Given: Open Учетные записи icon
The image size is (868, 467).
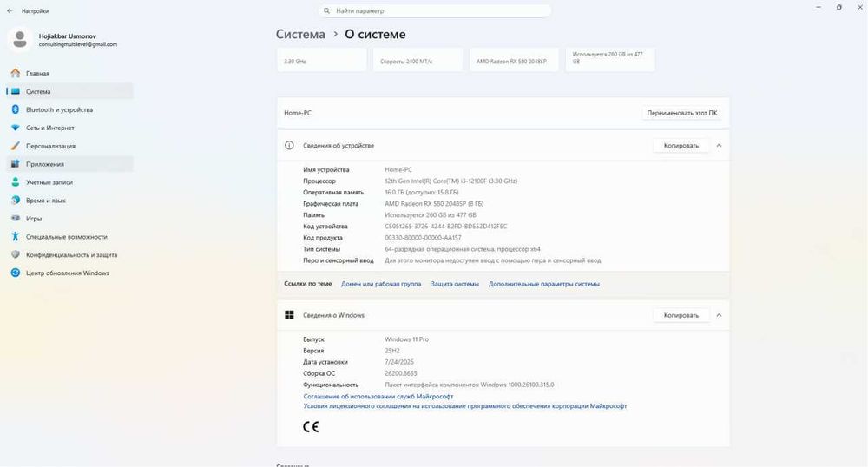Looking at the screenshot, I should click(x=16, y=182).
